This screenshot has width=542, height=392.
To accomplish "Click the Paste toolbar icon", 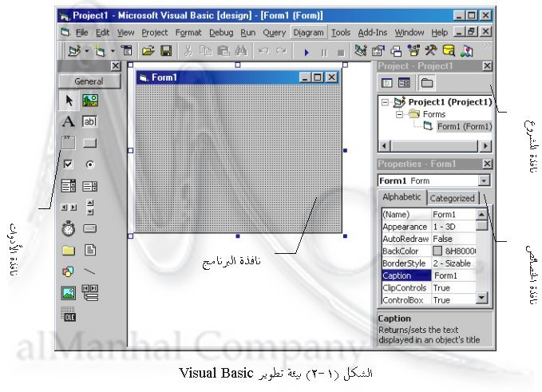I will [x=224, y=52].
